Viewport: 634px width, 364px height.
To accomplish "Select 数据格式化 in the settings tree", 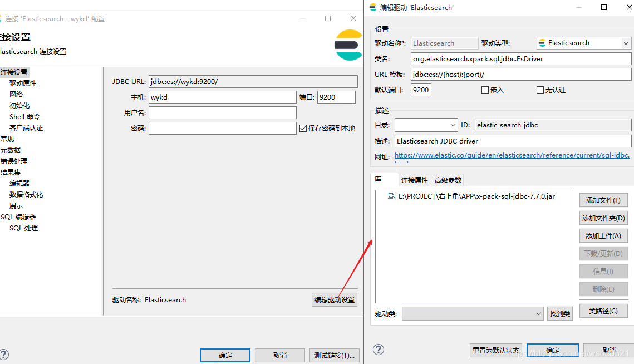I will coord(26,195).
